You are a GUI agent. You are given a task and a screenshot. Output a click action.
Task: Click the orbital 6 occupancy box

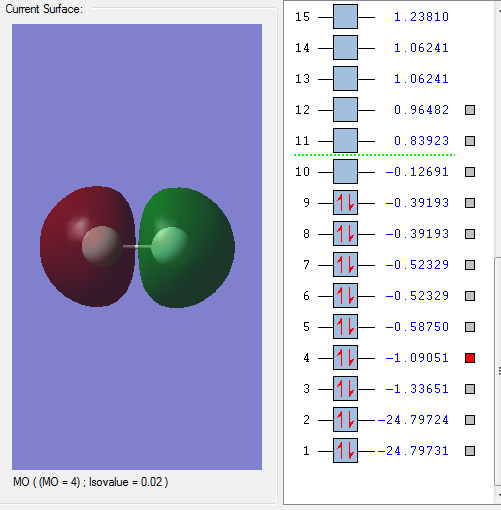pos(345,296)
